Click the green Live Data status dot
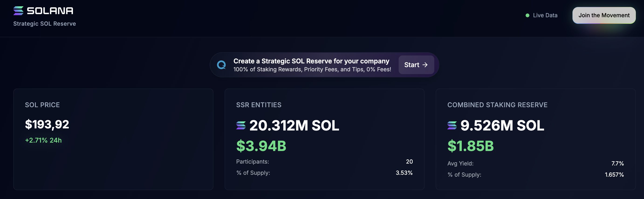Viewport: 644px width, 199px height. pyautogui.click(x=528, y=16)
